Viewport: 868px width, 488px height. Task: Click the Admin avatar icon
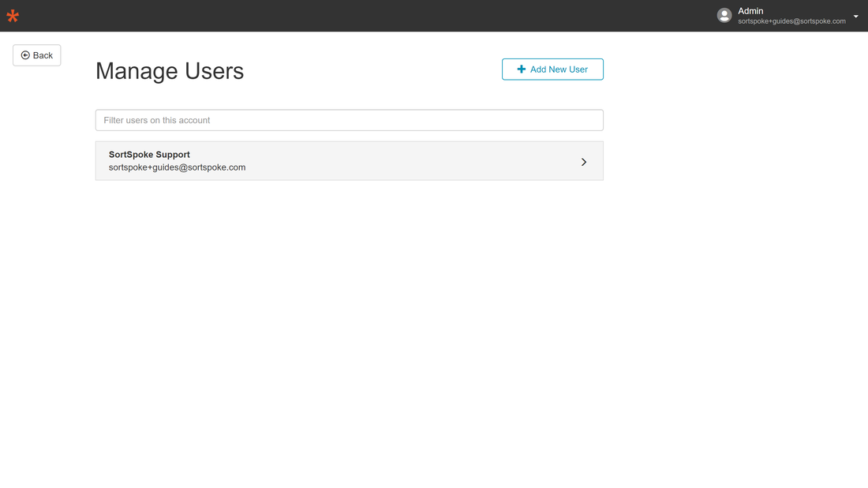[x=724, y=16]
